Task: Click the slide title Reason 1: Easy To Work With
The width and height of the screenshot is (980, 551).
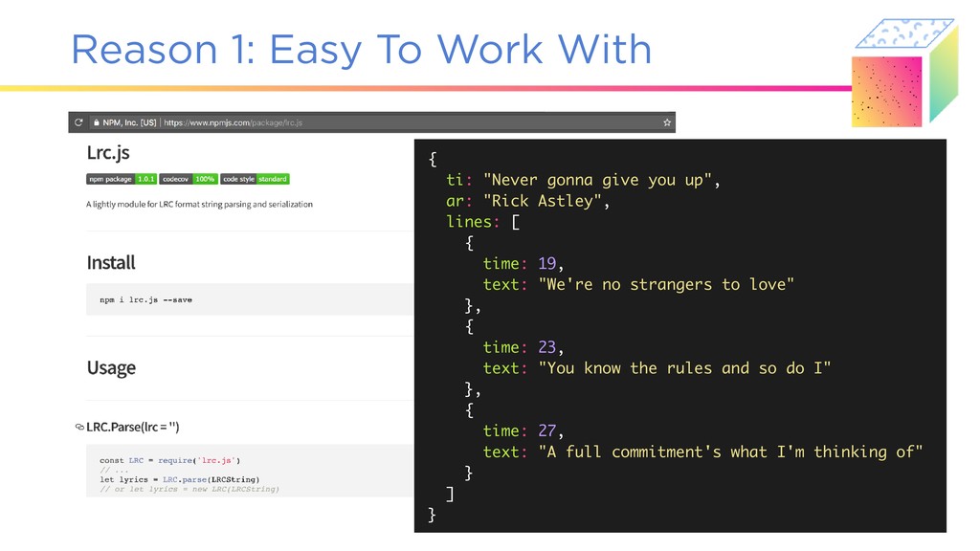Action: (361, 50)
